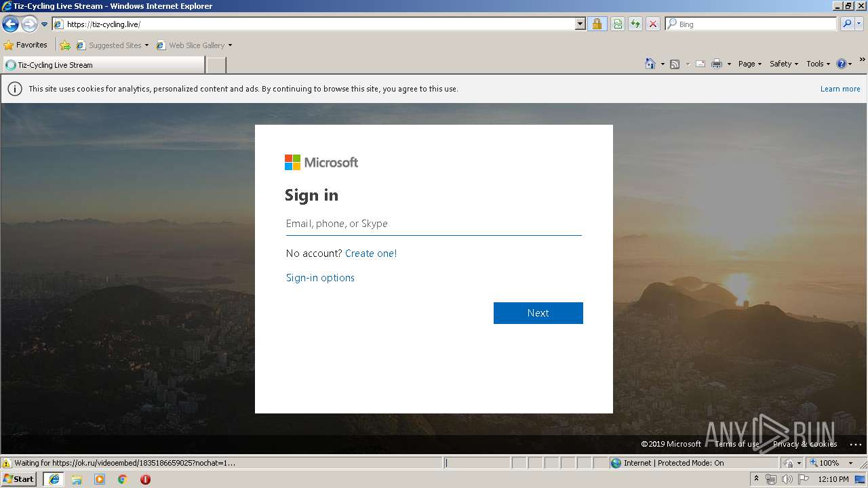Image resolution: width=868 pixels, height=488 pixels.
Task: Click Internet Explorer taskbar icon
Action: click(54, 479)
